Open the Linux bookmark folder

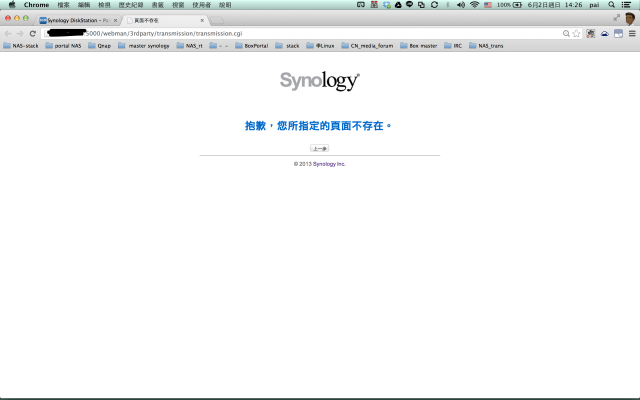(320, 46)
